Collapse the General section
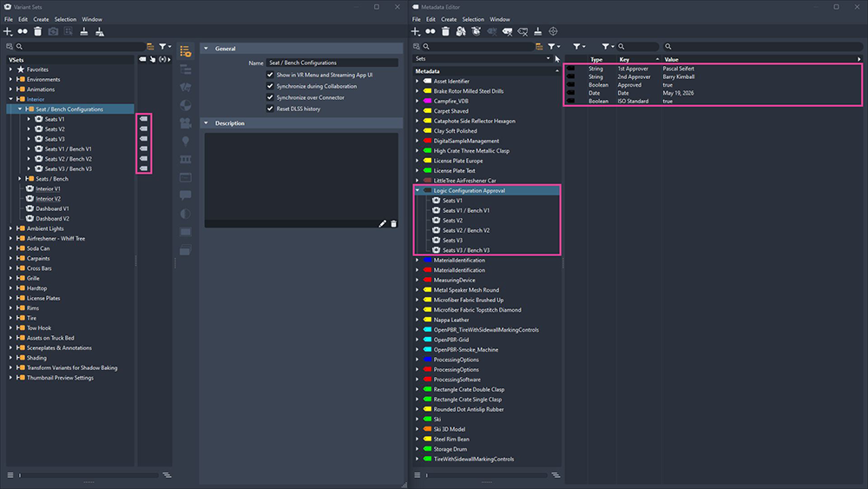 207,49
